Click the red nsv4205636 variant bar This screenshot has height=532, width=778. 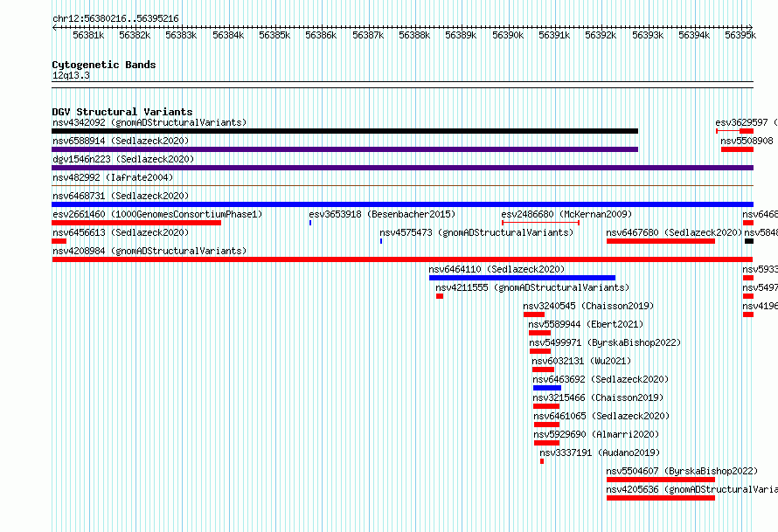(x=660, y=498)
